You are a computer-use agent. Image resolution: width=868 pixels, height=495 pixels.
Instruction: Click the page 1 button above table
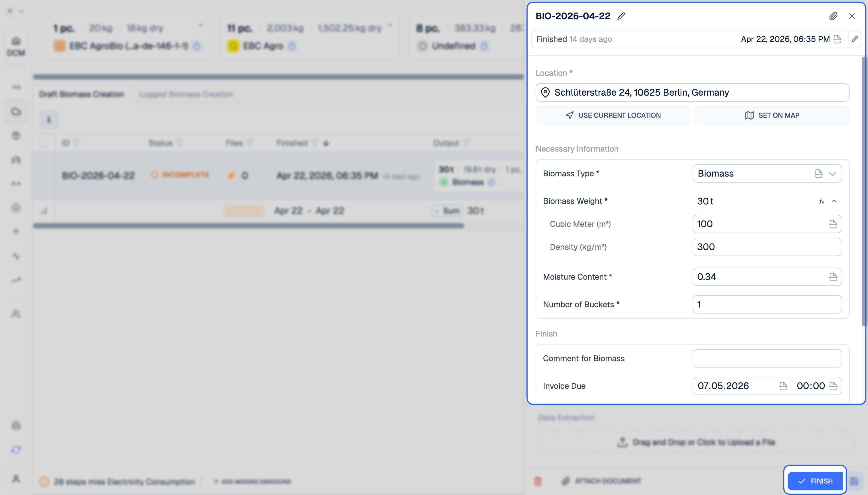[49, 119]
